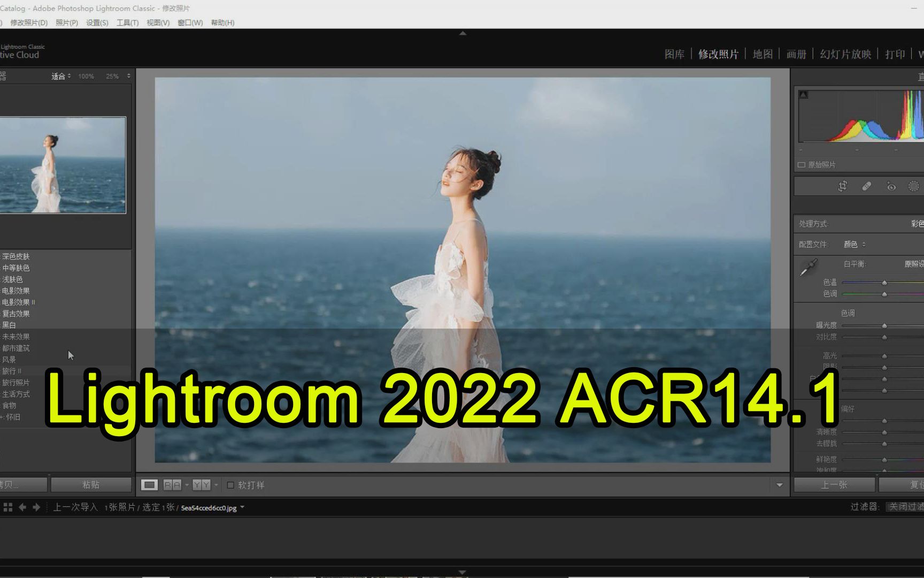
Task: Apply the 电影效果 II preset
Action: 19,302
